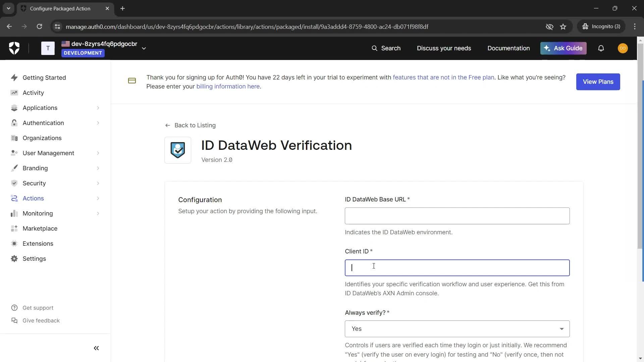Expand User Management chevron
The width and height of the screenshot is (644, 362).
click(x=98, y=153)
